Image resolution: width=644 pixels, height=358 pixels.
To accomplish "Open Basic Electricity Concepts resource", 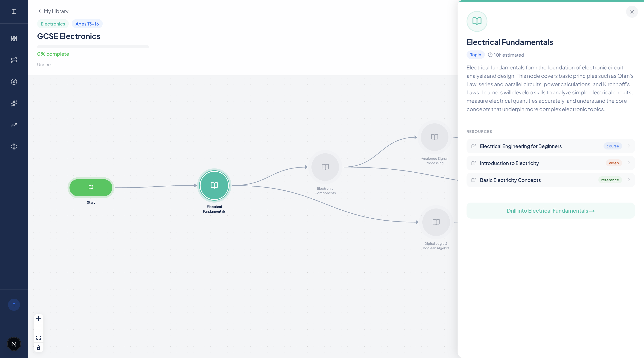I will tap(550, 180).
